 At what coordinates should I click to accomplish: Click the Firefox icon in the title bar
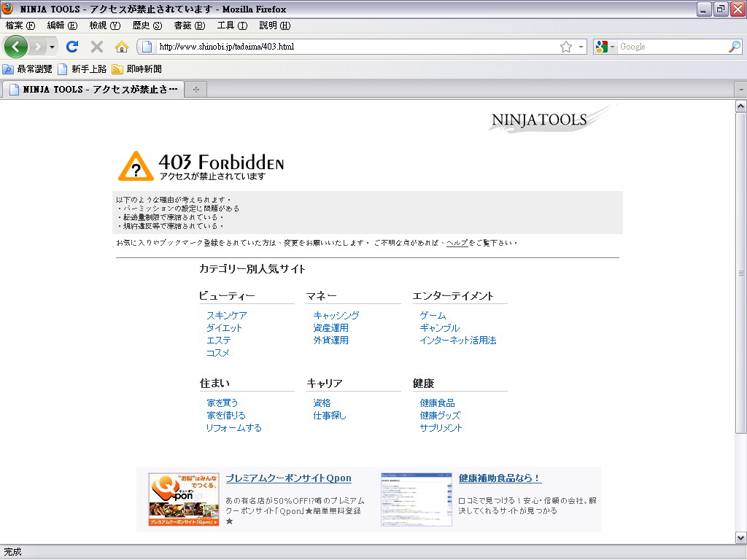7,9
